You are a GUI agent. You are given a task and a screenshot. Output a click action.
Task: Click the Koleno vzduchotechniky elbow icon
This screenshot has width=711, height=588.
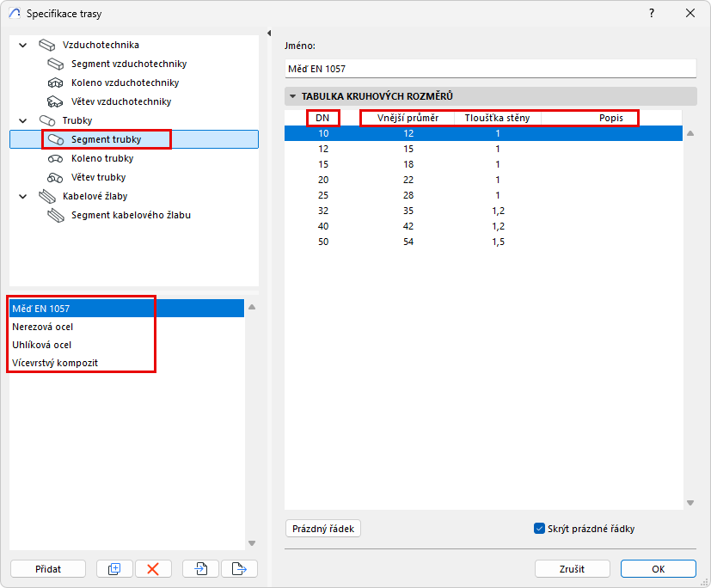coord(56,83)
